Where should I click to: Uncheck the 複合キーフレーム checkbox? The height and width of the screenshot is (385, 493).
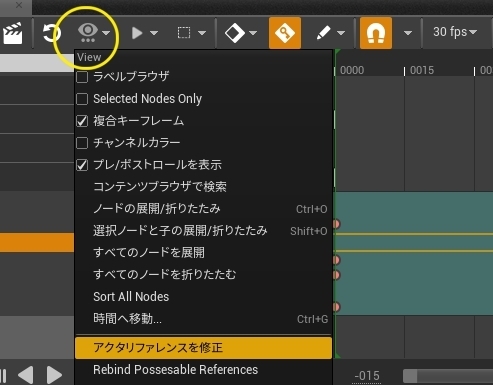[x=82, y=121]
